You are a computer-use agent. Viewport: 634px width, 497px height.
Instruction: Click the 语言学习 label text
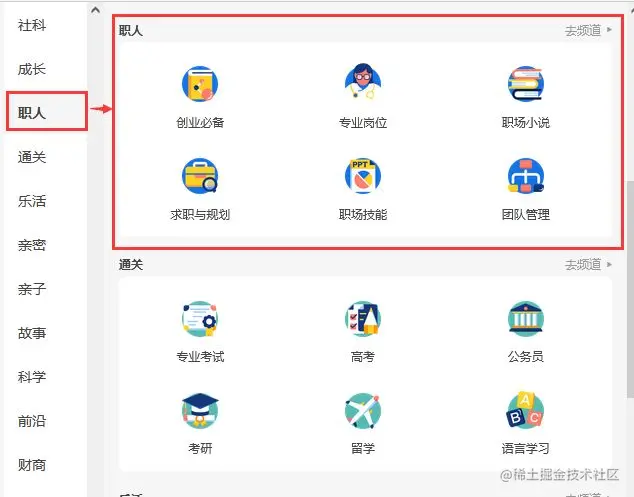pyautogui.click(x=526, y=448)
